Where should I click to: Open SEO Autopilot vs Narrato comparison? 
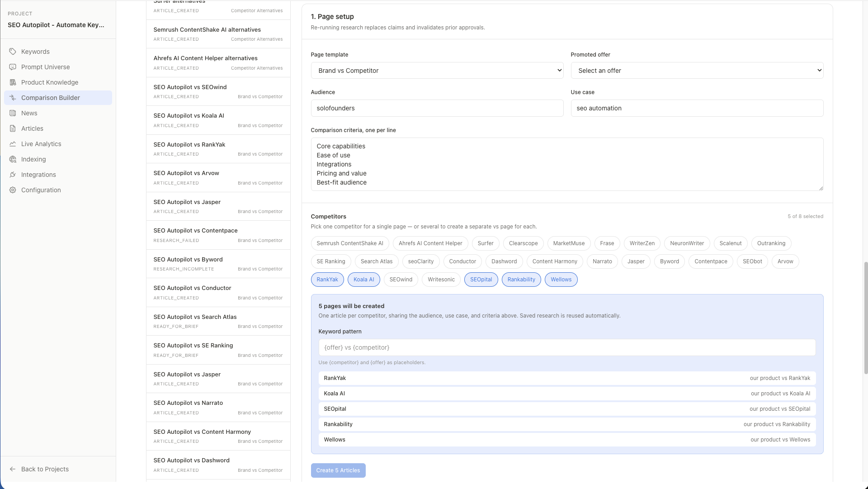point(218,408)
